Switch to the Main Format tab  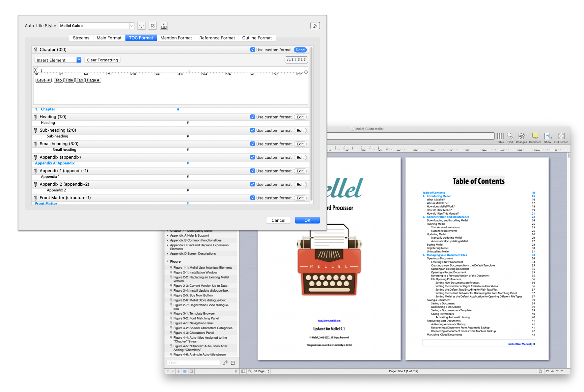point(109,38)
